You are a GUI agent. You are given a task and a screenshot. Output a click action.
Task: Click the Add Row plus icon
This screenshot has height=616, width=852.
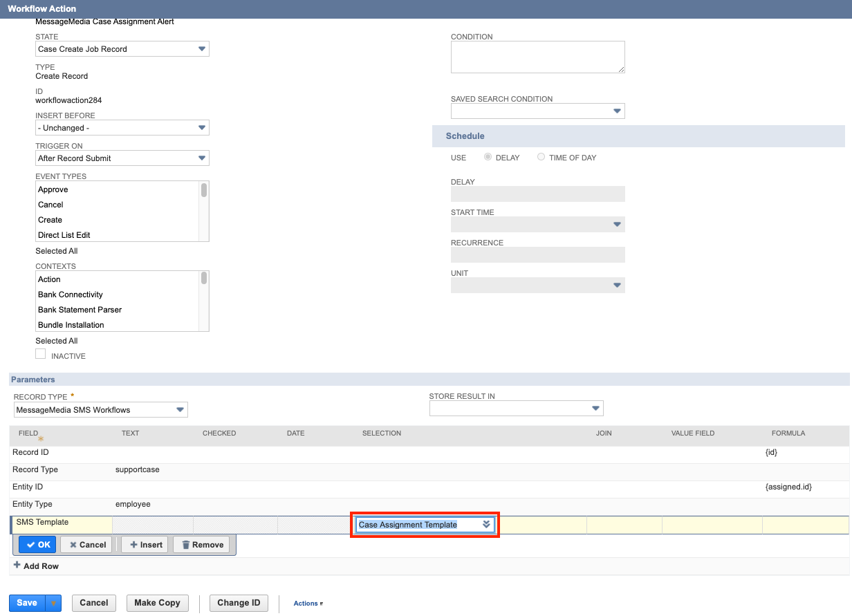15,566
